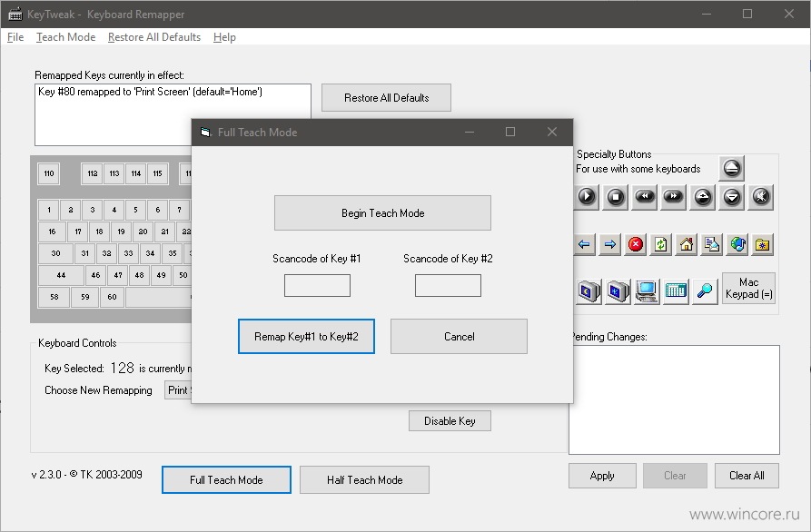Click the volume down specialty button

[731, 197]
